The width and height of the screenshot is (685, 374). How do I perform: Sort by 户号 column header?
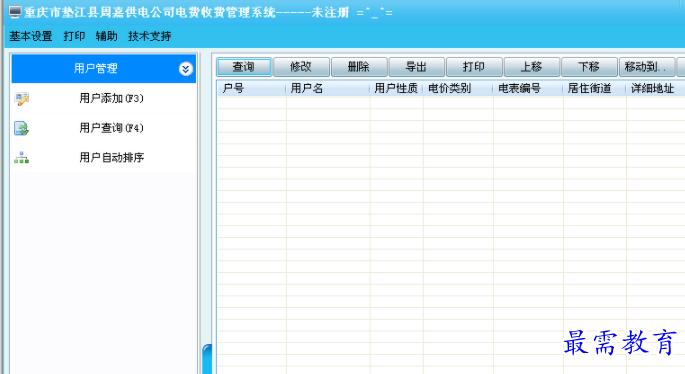pos(252,89)
